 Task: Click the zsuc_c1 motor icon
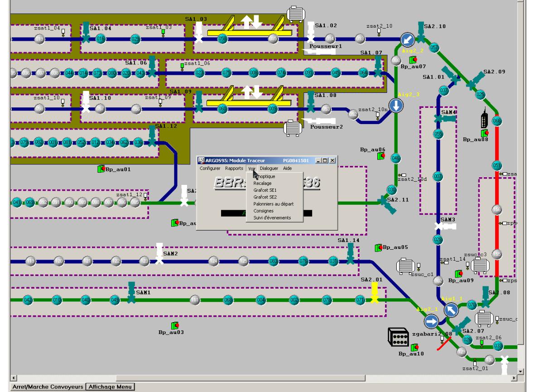click(405, 266)
